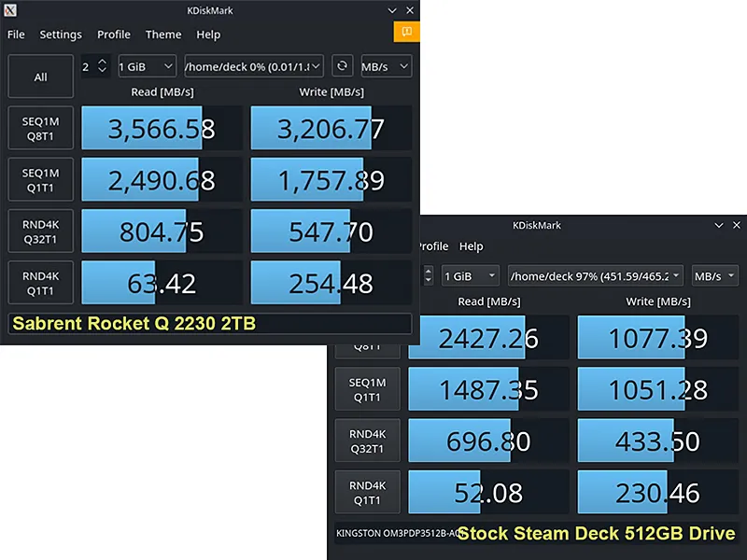Open the Help menu in the Sabrent window
This screenshot has width=747, height=560.
(208, 35)
